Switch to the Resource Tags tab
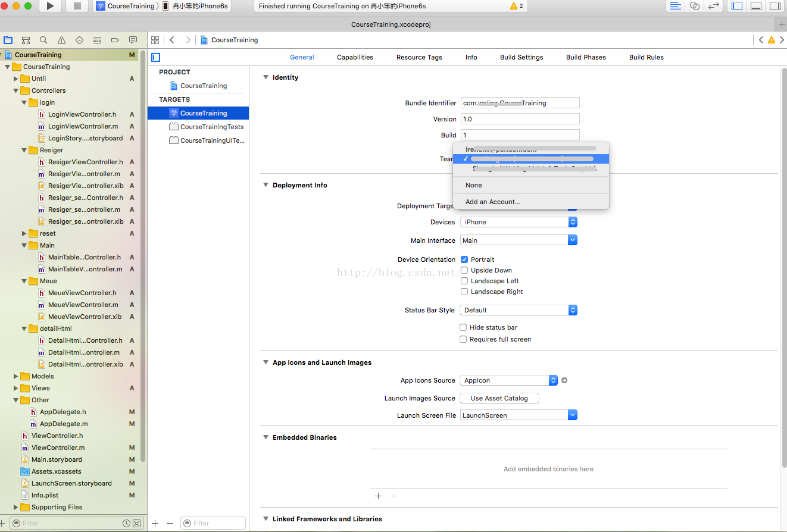The image size is (787, 532). (419, 57)
